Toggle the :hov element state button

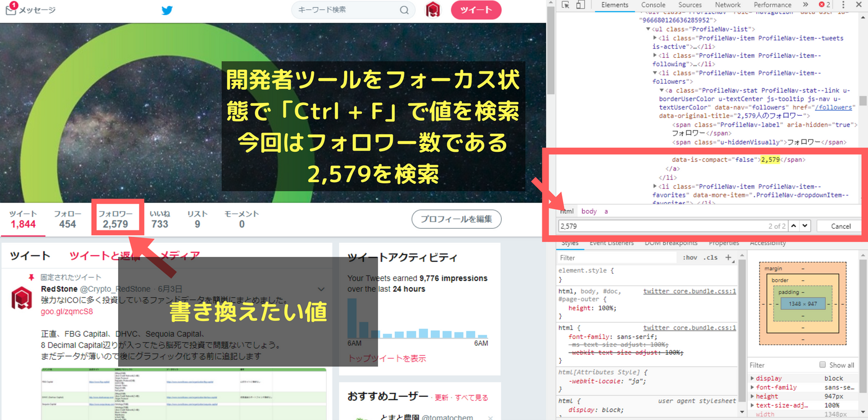(689, 258)
